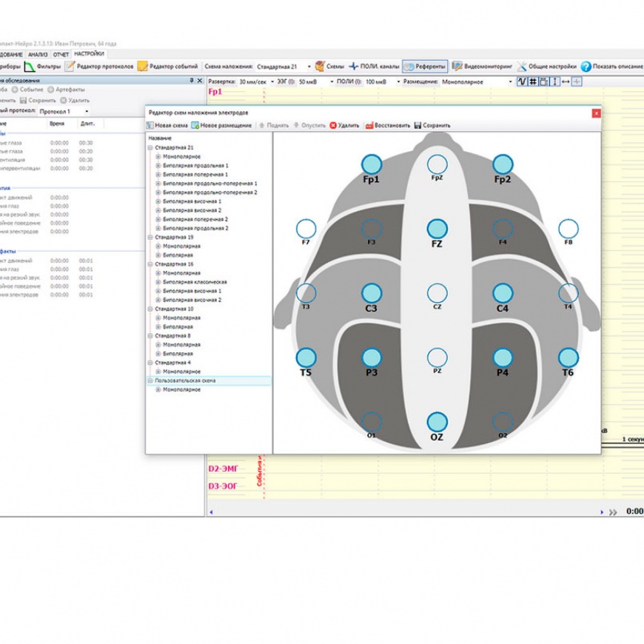644x644 pixels.
Task: Open the Фильтры filter curve tool
Action: tap(42, 66)
